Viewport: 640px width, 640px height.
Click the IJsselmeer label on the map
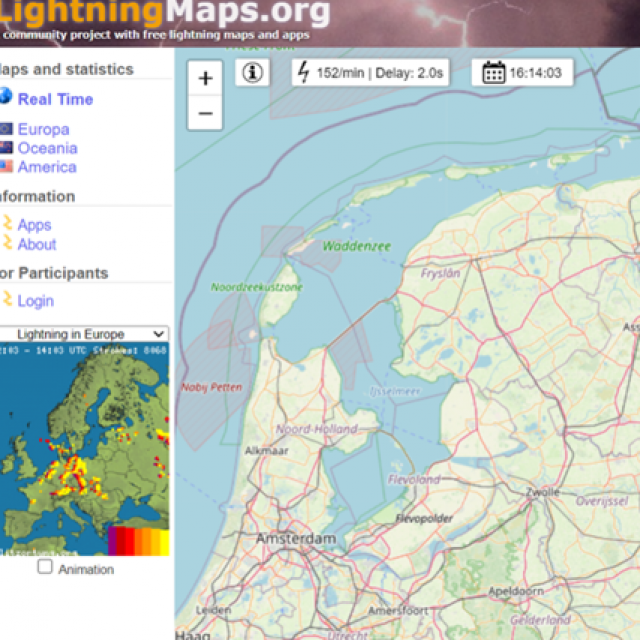tap(395, 391)
